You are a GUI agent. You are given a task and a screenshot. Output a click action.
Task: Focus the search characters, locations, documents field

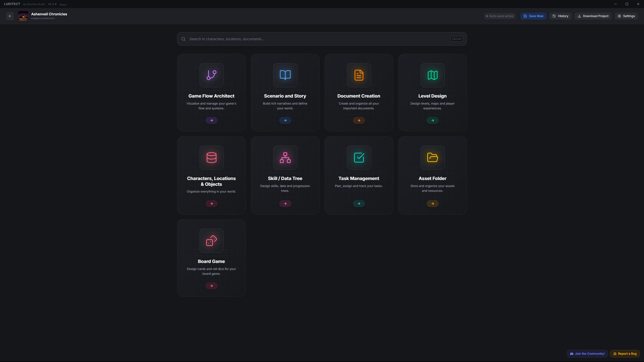(322, 39)
